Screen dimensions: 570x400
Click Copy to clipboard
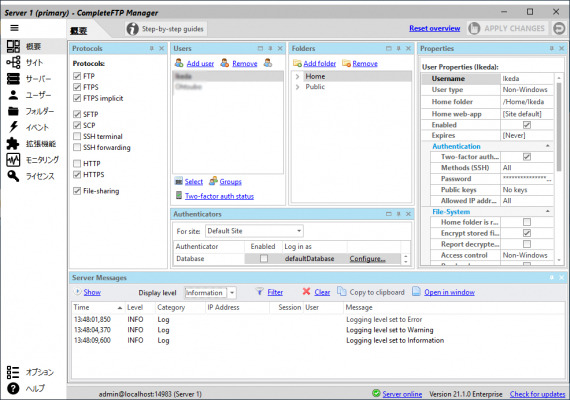click(x=377, y=292)
